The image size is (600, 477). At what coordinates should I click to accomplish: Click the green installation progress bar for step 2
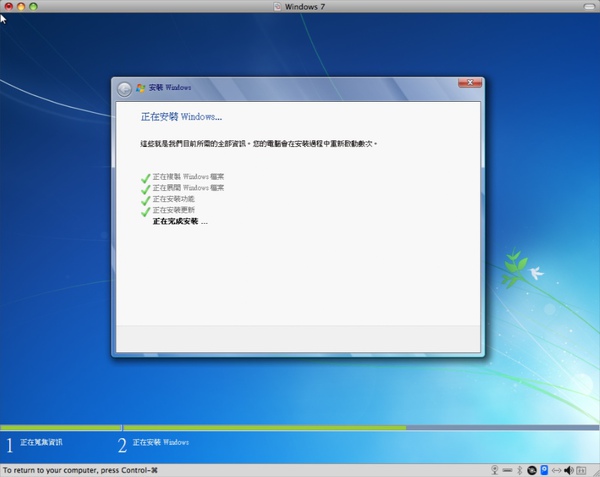264,428
